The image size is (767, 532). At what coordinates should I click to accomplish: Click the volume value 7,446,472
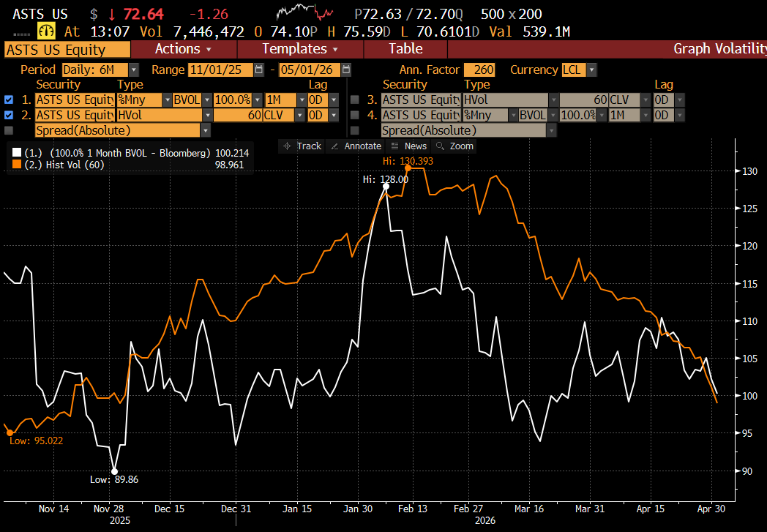[x=209, y=31]
